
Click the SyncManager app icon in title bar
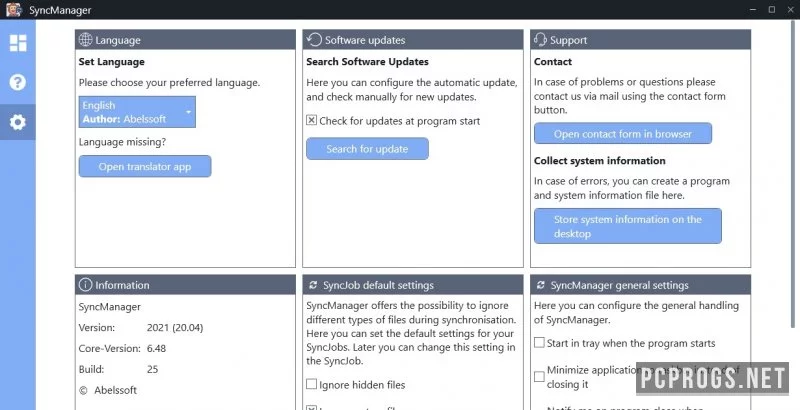tap(14, 10)
